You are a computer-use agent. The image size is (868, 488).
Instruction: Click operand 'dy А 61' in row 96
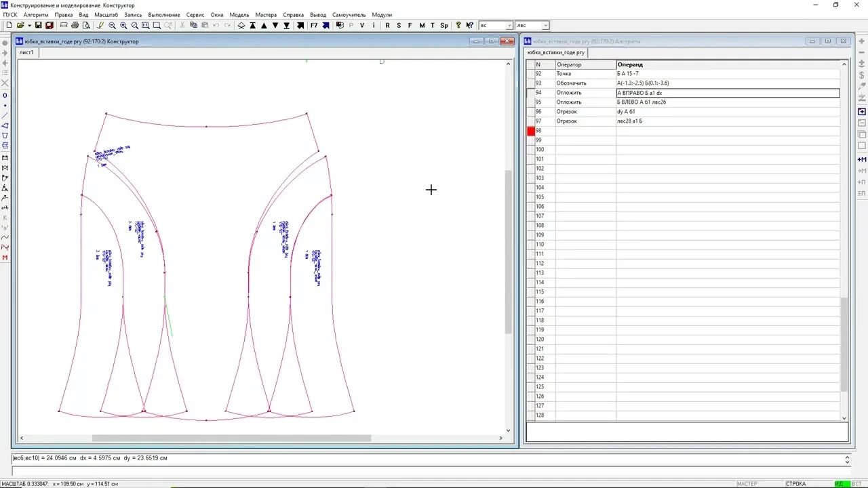click(x=728, y=112)
